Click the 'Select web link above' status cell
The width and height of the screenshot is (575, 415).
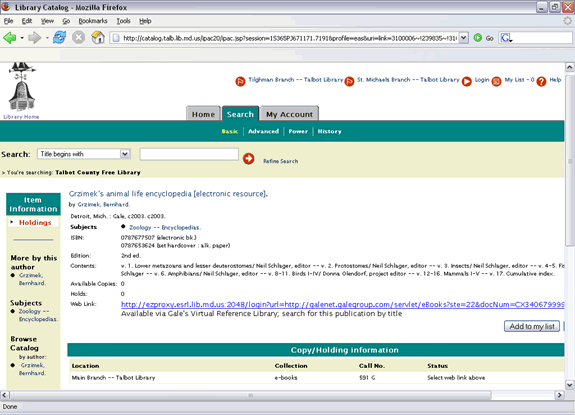coord(456,377)
